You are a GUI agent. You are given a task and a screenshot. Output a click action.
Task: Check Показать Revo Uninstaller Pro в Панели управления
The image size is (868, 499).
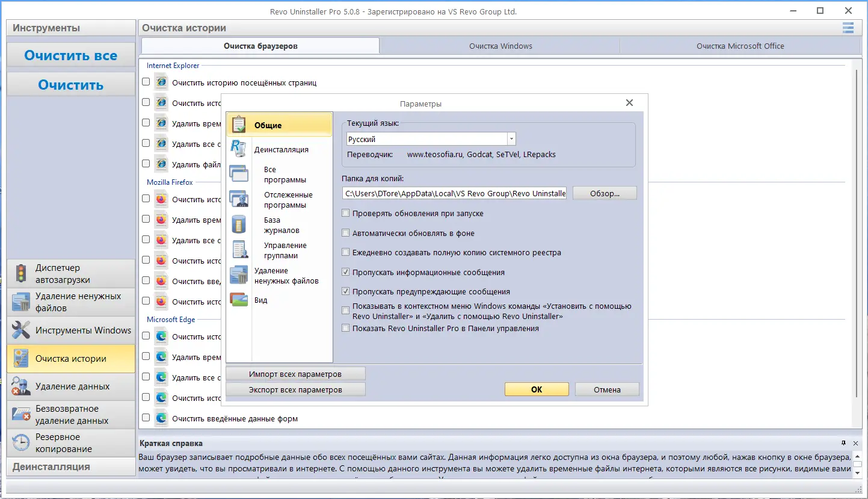coord(346,328)
